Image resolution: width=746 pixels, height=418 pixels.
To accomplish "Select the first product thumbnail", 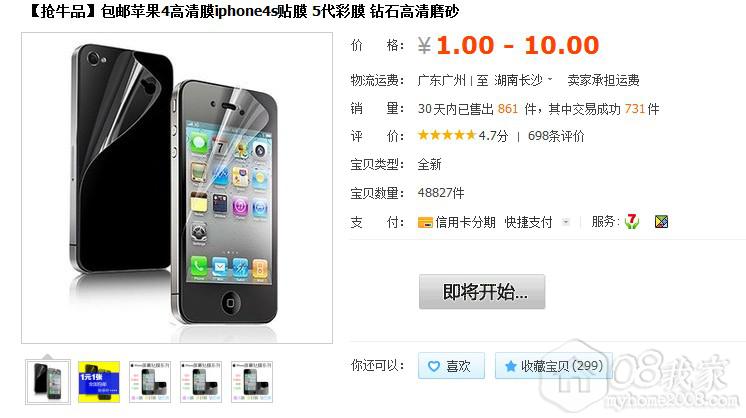I will 48,382.
